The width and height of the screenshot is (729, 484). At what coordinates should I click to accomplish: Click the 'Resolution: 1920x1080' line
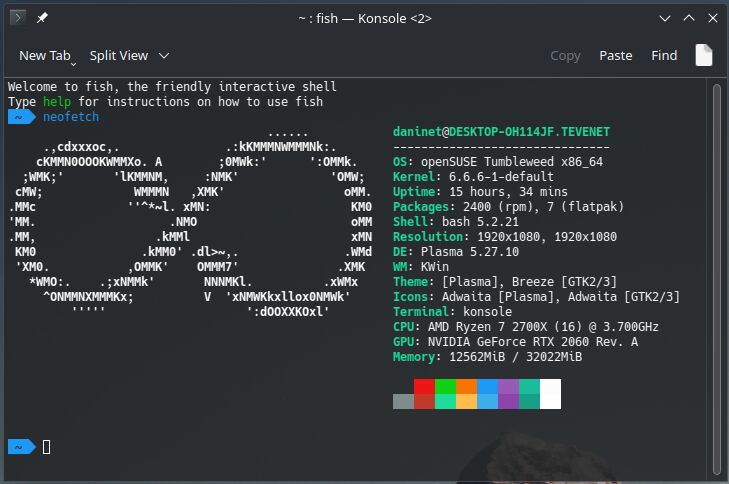click(x=505, y=237)
